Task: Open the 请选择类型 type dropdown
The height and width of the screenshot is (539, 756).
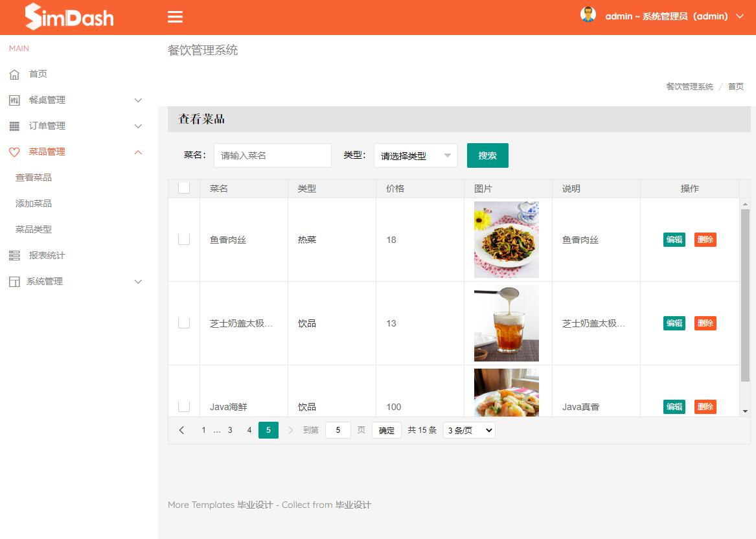Action: [415, 155]
